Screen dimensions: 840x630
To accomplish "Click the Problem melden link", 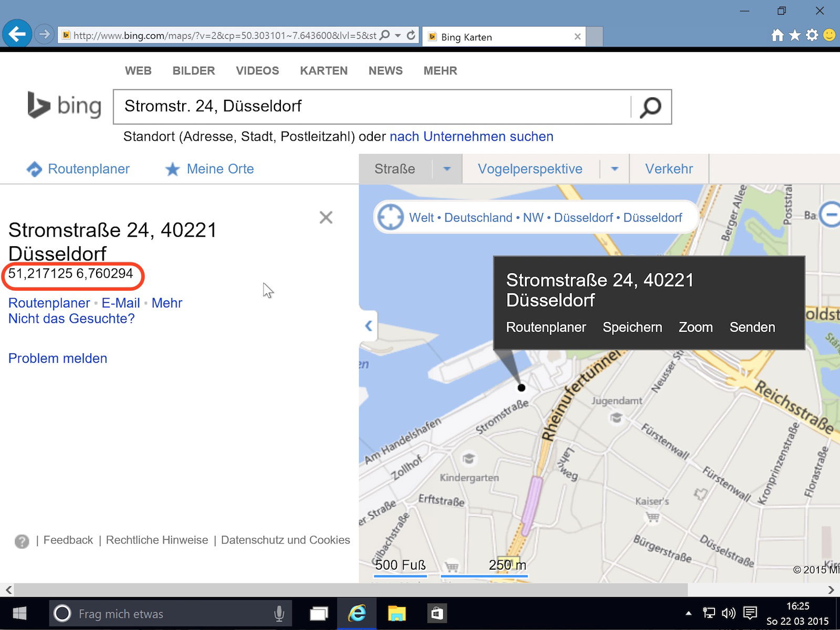I will click(x=58, y=359).
